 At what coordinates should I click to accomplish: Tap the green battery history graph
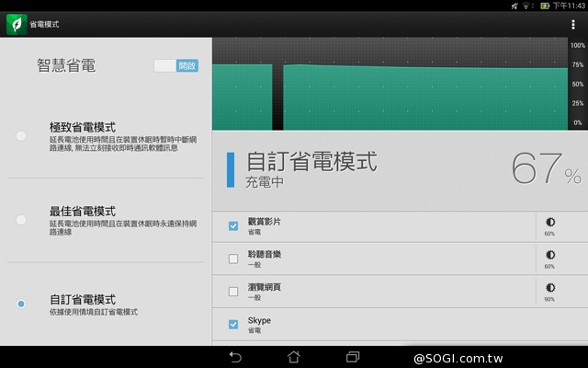coord(390,84)
